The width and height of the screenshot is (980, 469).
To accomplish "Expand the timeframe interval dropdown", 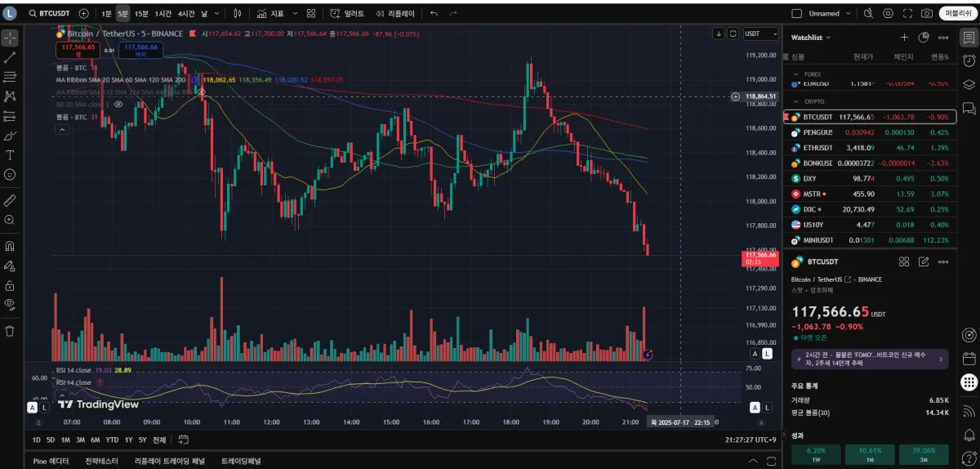I will pyautogui.click(x=216, y=13).
